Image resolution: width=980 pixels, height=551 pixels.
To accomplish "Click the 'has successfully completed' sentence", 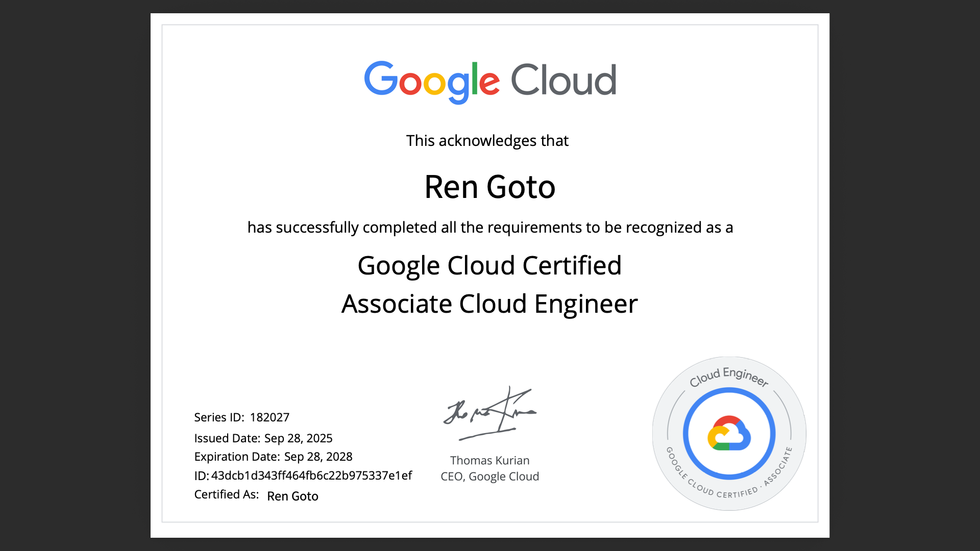I will click(489, 228).
